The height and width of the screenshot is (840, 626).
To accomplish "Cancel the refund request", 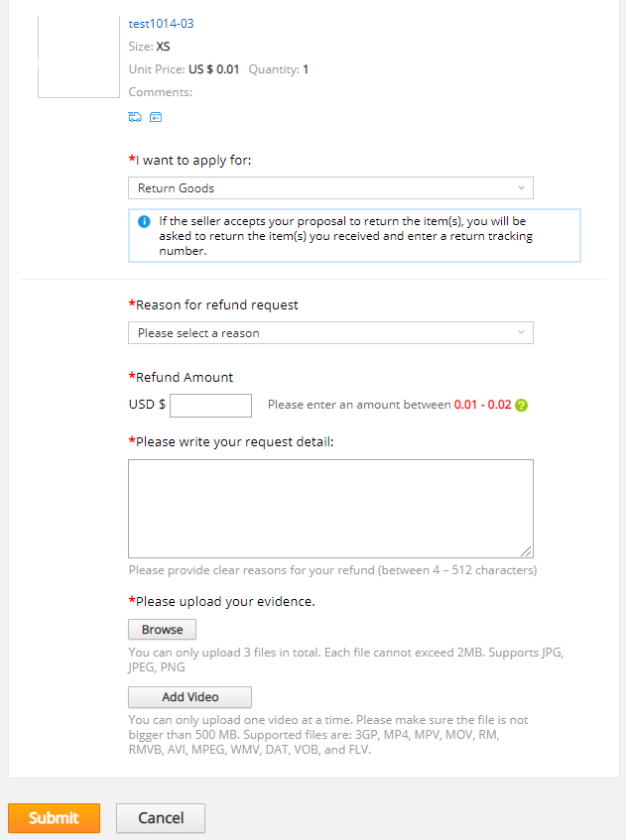I will tap(161, 818).
